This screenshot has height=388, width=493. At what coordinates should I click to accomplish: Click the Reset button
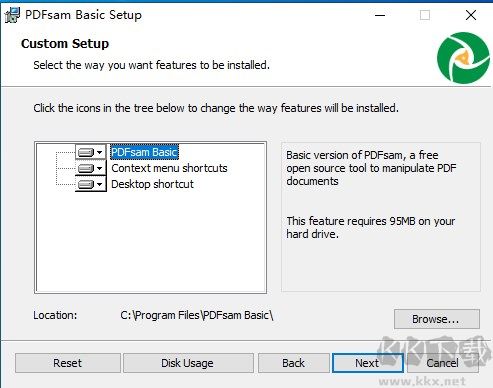pos(68,363)
